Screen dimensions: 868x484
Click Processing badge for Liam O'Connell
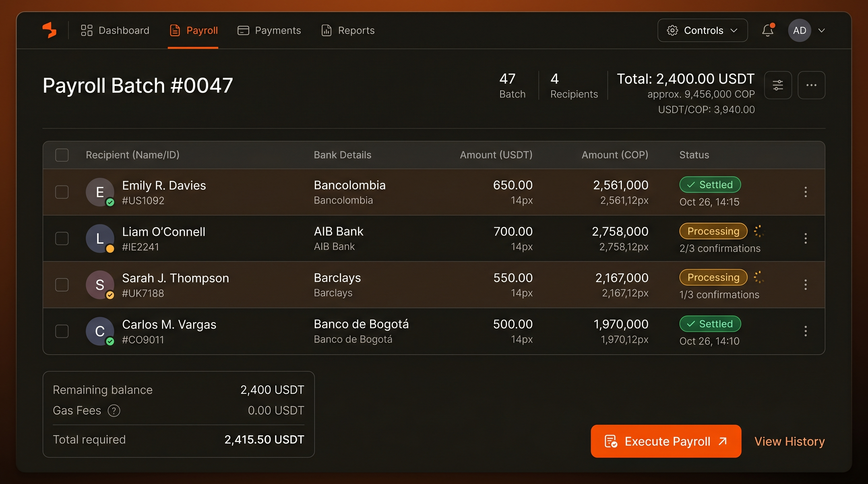713,231
